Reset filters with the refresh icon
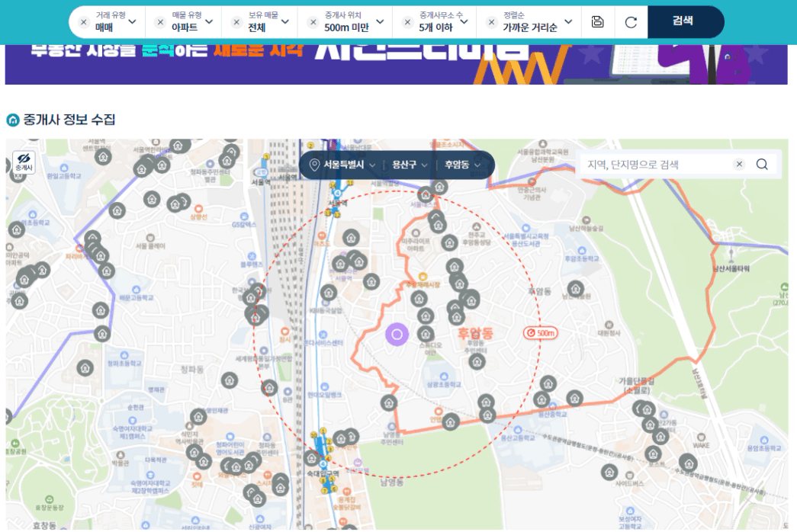This screenshot has width=797, height=532. [631, 22]
